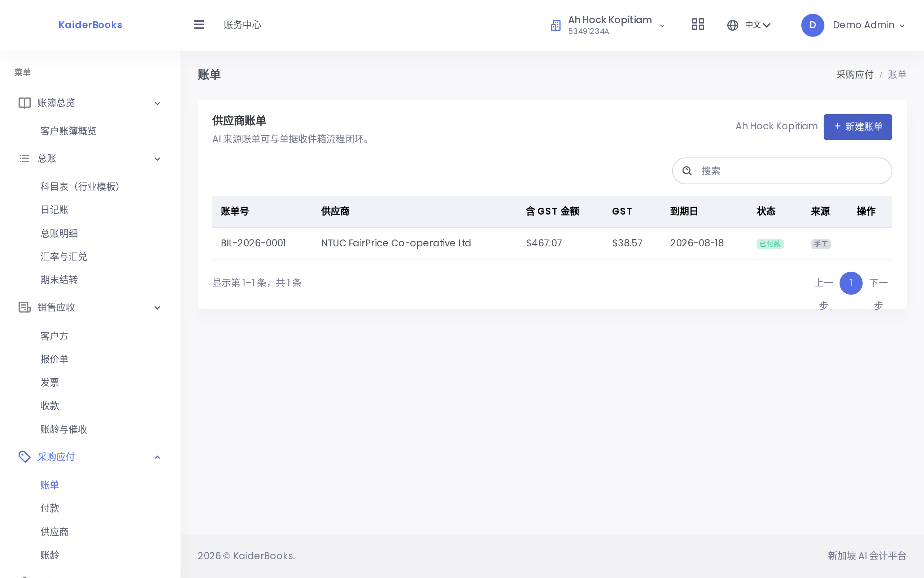Collapse the 总账 section chevron
Screen dimensions: 924x578
point(157,159)
